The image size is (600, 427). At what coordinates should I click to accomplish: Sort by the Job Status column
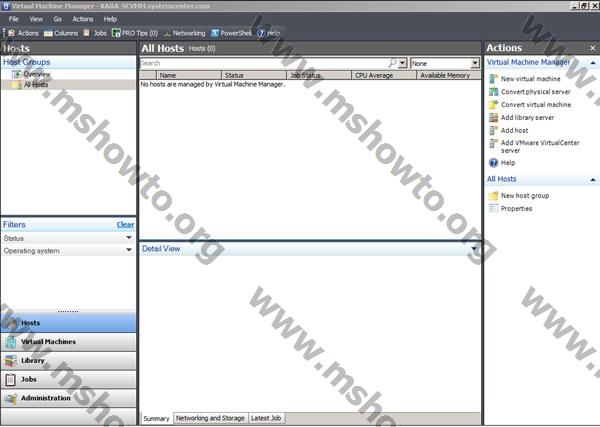coord(319,75)
